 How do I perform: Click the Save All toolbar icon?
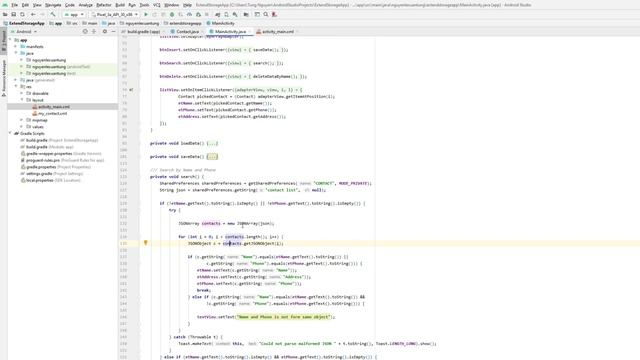pyautogui.click(x=13, y=14)
